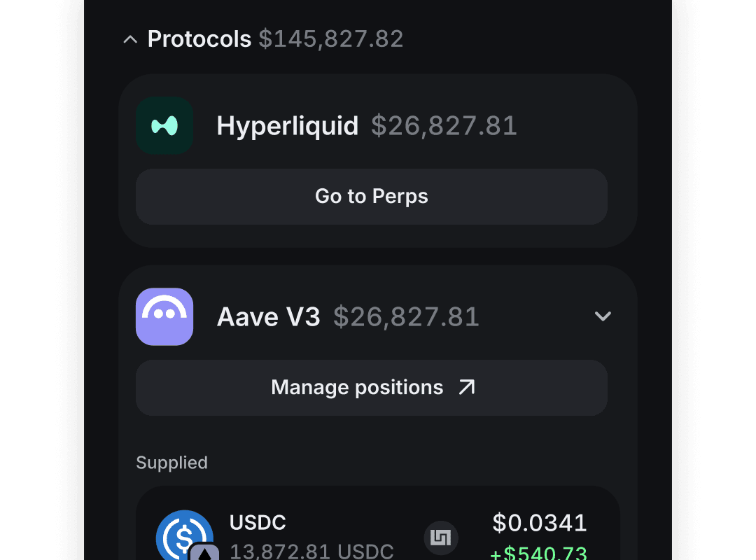756x560 pixels.
Task: Click the $0.0341 price value
Action: pos(538,523)
